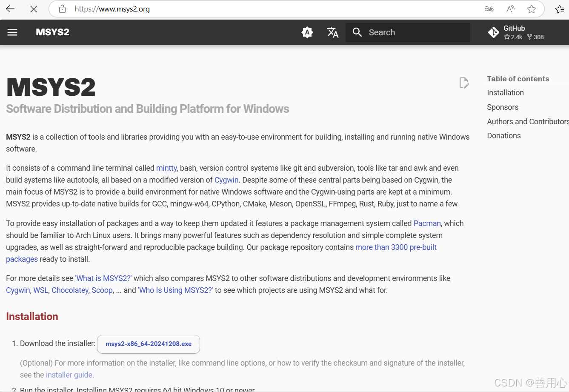Screen dimensions: 569x392
Task: Open 'more than 3300 pre-built' link
Action: (396, 247)
